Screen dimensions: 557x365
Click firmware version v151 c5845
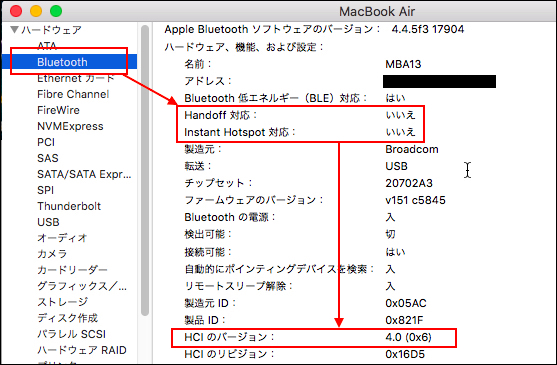pos(415,200)
